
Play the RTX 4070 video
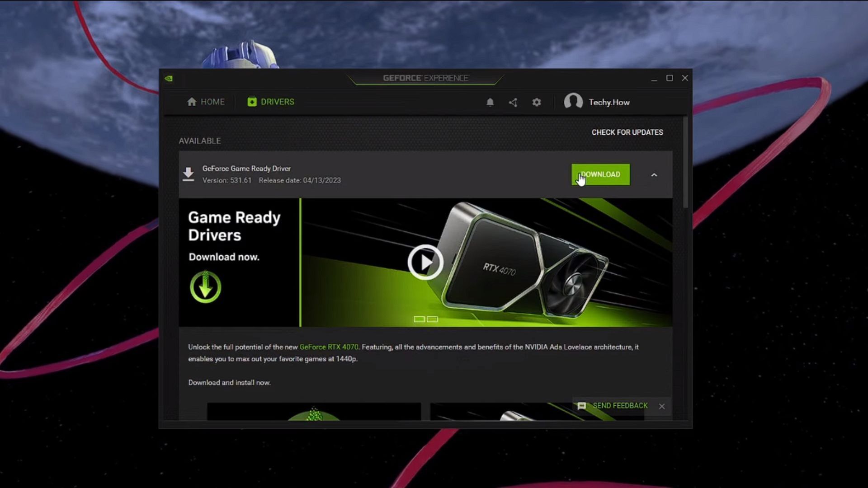[425, 262]
